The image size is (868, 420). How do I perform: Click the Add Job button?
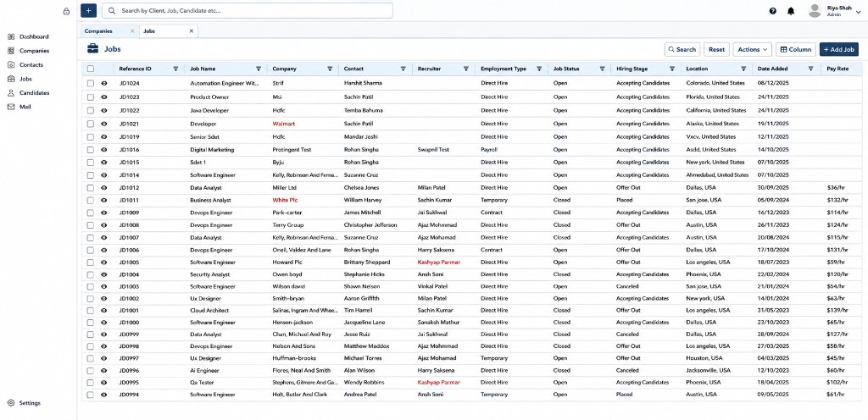[839, 49]
